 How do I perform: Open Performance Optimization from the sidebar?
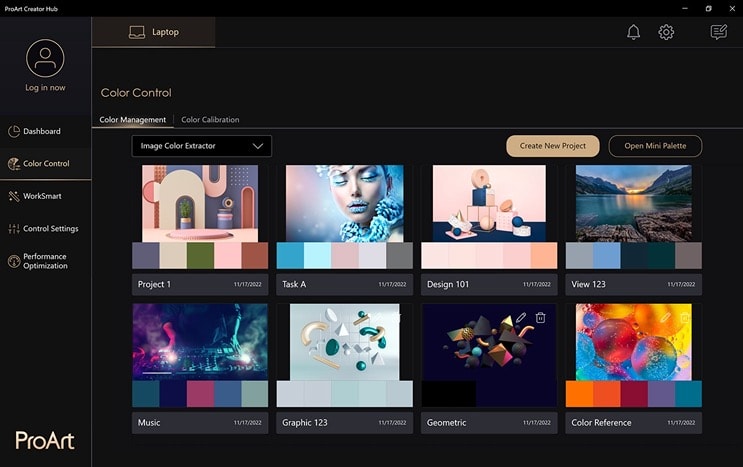coord(45,261)
